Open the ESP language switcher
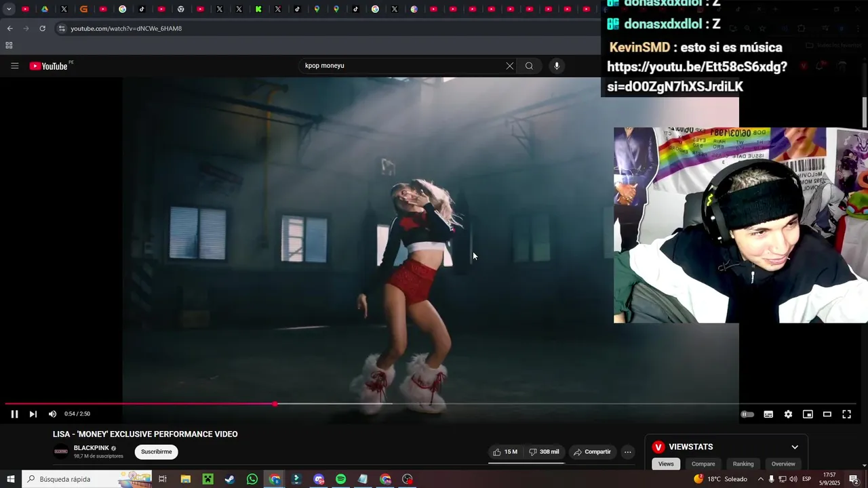Image resolution: width=868 pixels, height=488 pixels. point(806,479)
